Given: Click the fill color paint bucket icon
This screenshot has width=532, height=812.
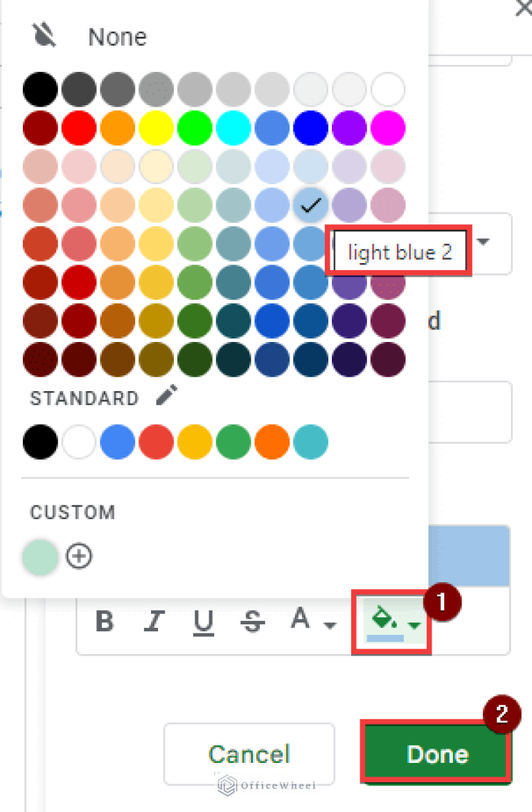Looking at the screenshot, I should point(384,620).
